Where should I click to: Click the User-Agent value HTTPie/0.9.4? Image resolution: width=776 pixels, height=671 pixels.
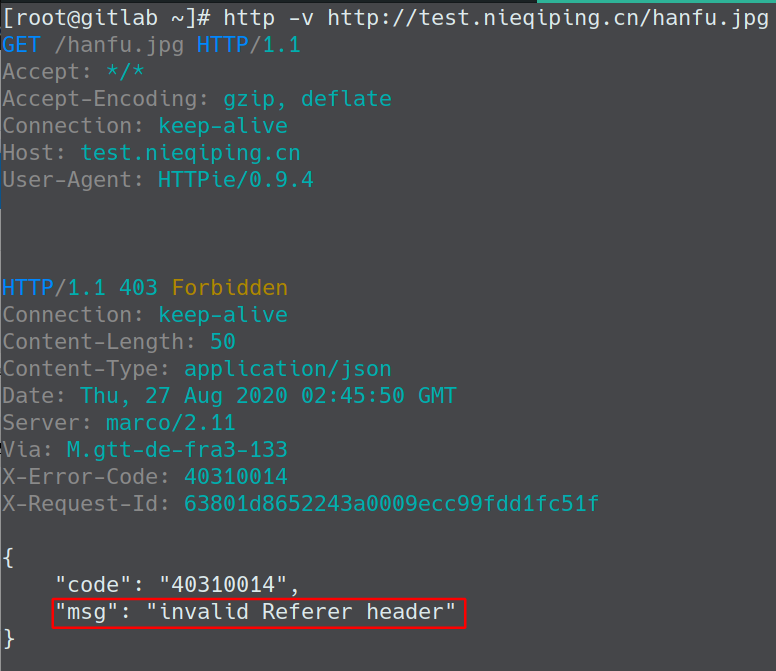click(x=235, y=180)
